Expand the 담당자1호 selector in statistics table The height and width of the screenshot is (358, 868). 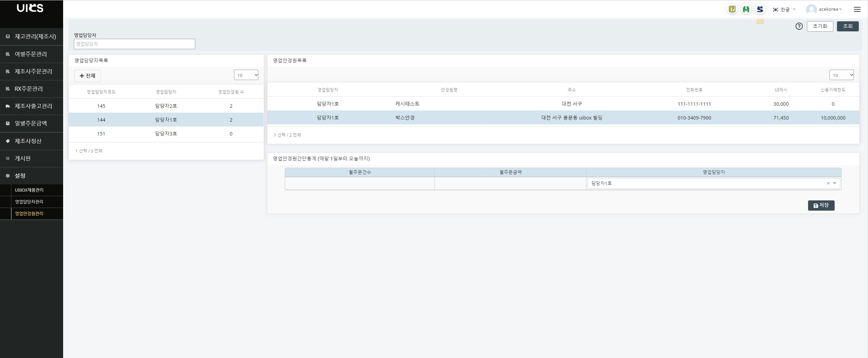835,183
